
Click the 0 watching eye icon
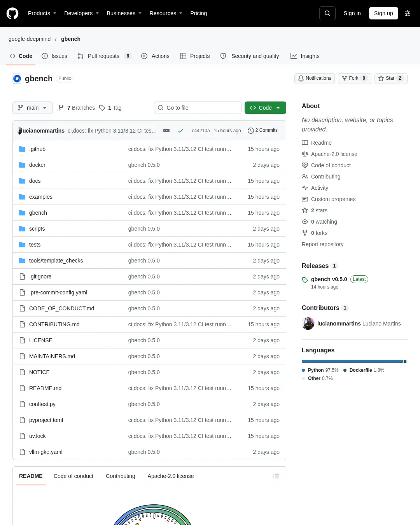point(305,222)
